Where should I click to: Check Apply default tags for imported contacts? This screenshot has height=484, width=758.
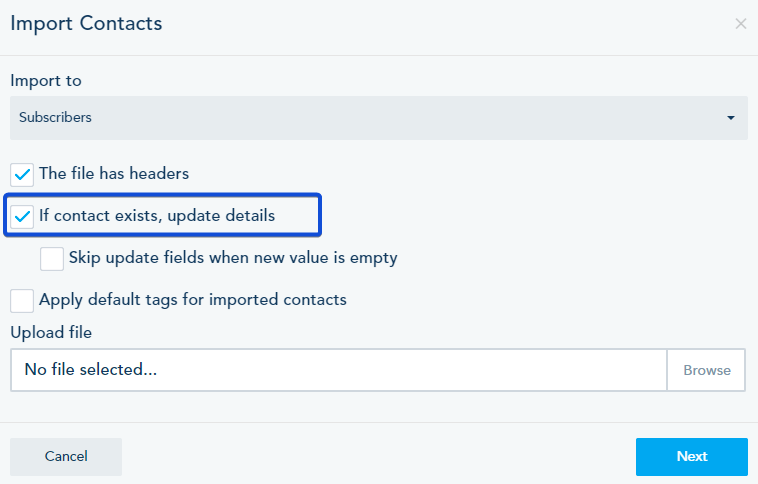(x=22, y=300)
